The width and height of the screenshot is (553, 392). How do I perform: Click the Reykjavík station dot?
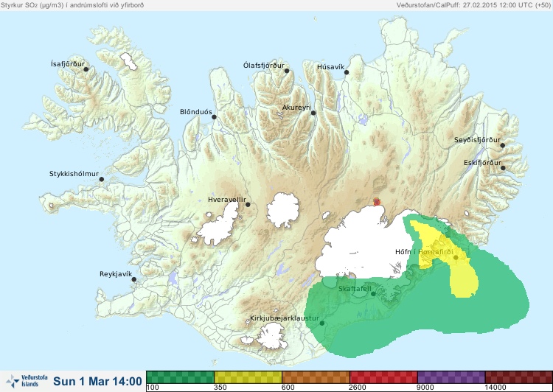tap(134, 279)
